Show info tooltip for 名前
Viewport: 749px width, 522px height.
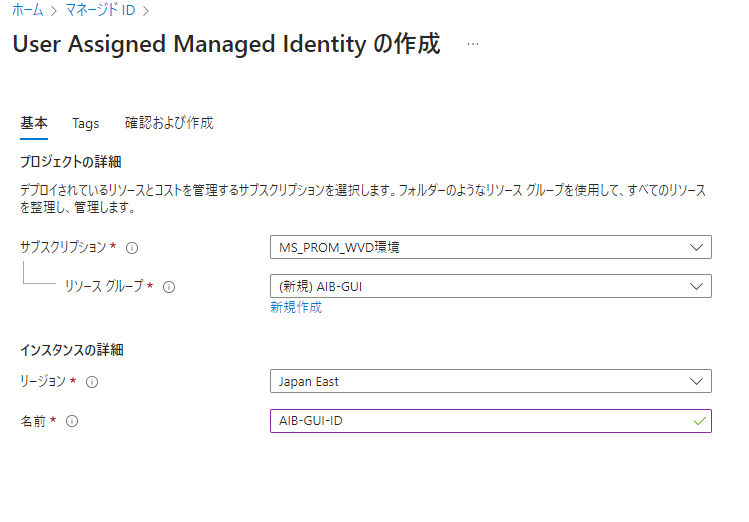(72, 421)
